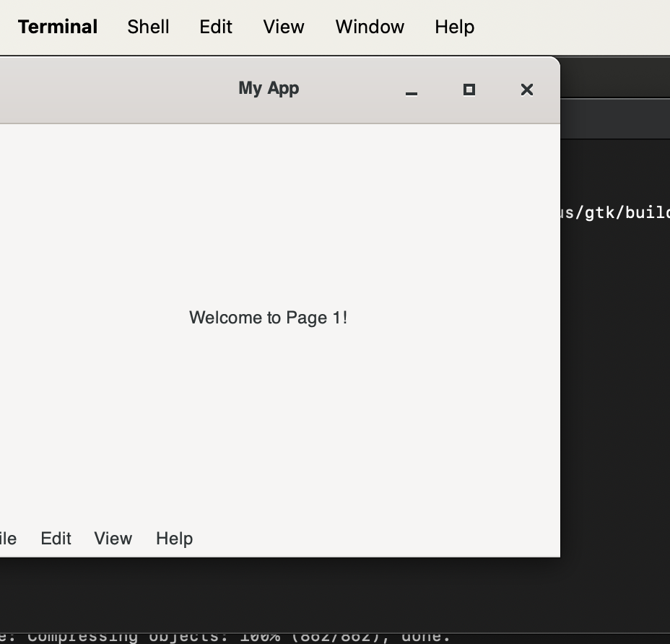The image size is (670, 644).
Task: Click the terminal area below the My App window
Action: click(289, 592)
